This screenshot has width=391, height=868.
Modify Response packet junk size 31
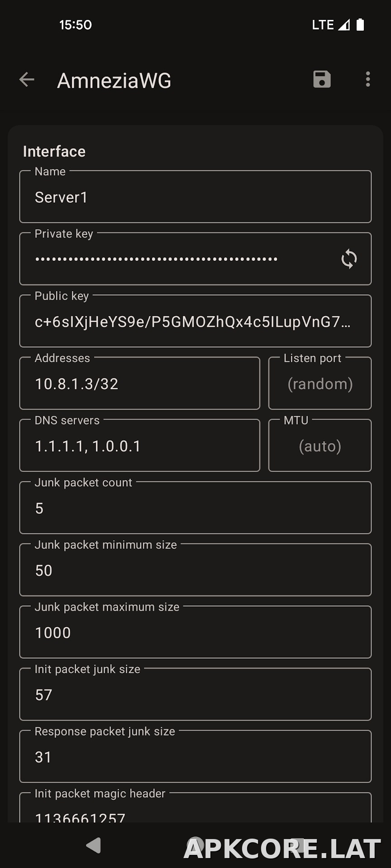point(195,756)
